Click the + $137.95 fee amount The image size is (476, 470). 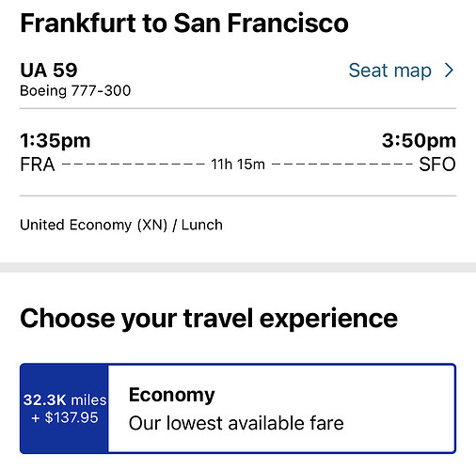click(x=65, y=417)
